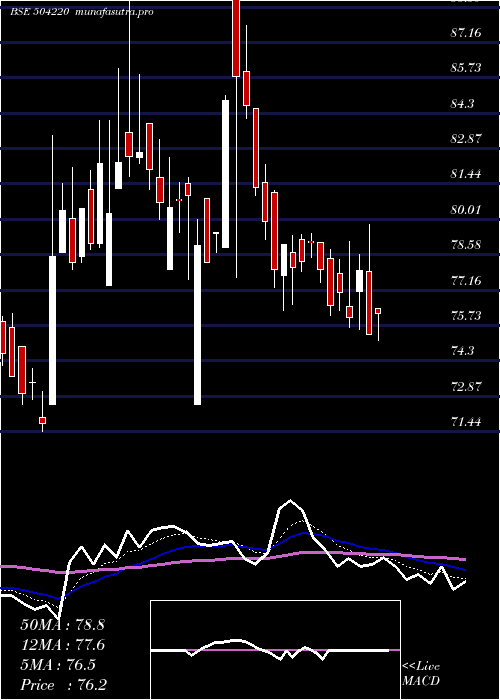Viewport: 500px width, 700px height.
Task: Click the 50MA : 78.8 readout
Action: click(x=62, y=625)
